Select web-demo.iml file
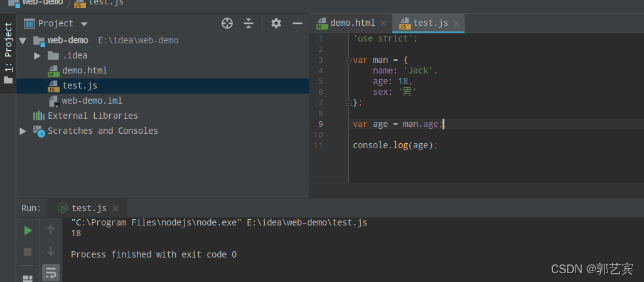This screenshot has width=644, height=282. click(92, 100)
